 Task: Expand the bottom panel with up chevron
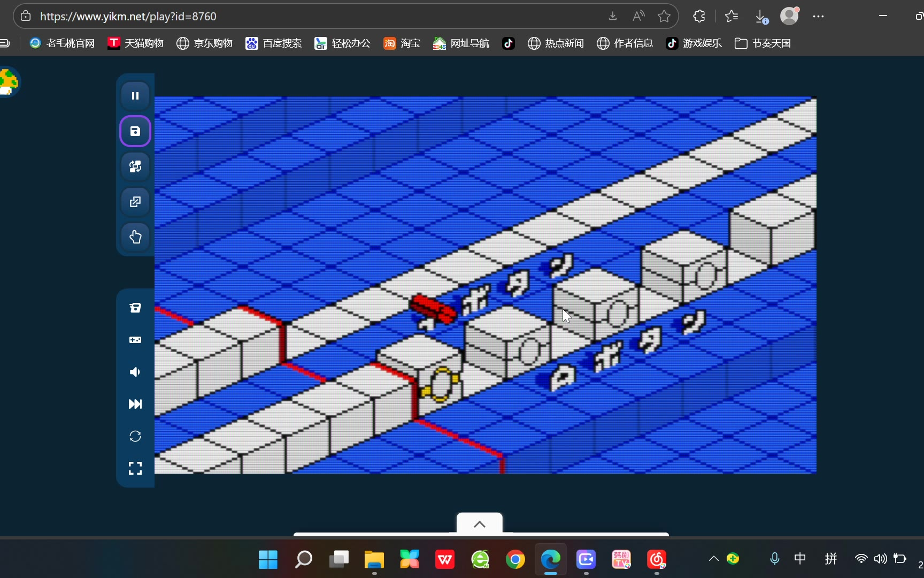click(480, 524)
